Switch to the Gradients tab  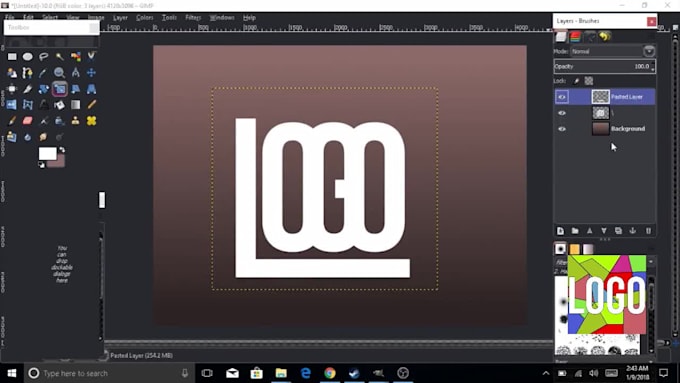pyautogui.click(x=588, y=249)
